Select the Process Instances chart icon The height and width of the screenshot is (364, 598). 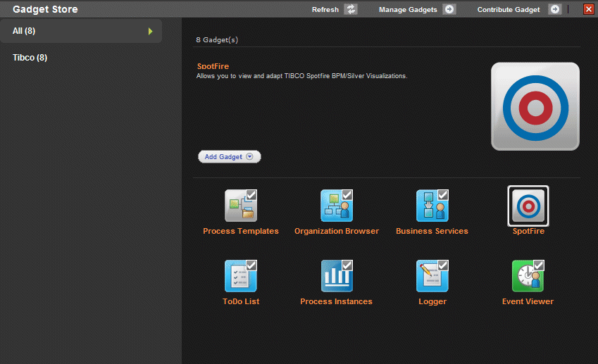(337, 276)
